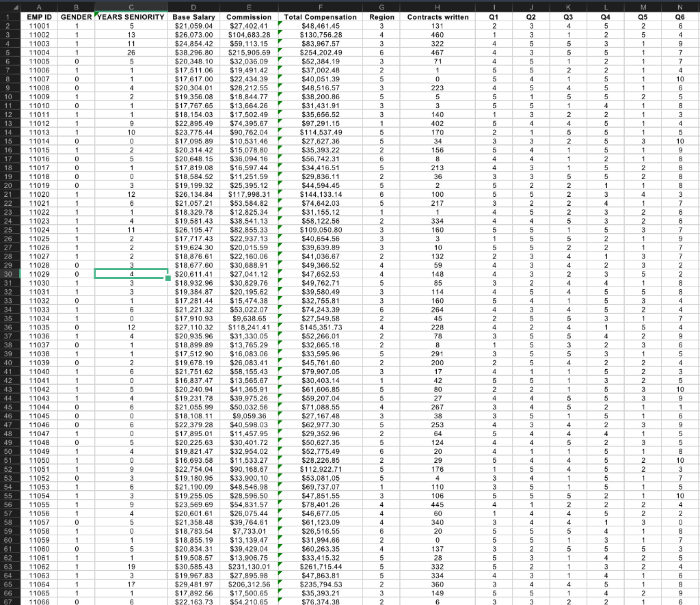The image size is (700, 605).
Task: Select years seniority cell 26
Action: point(131,52)
